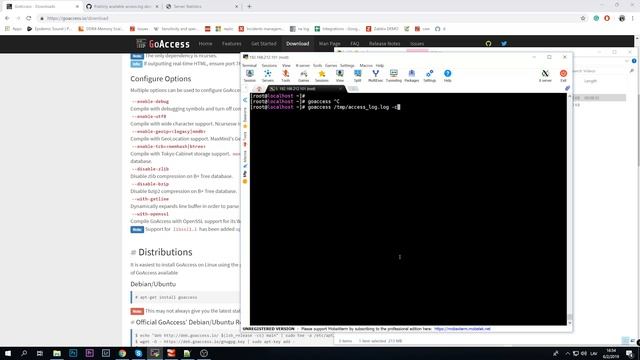The height and width of the screenshot is (360, 640).
Task: Open Task View on the taskbar
Action: click(40, 353)
